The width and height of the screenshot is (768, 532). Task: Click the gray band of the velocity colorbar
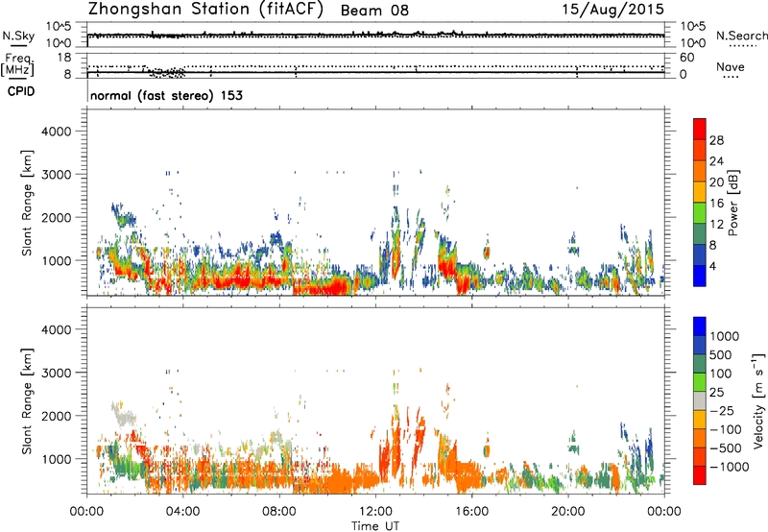click(x=700, y=400)
